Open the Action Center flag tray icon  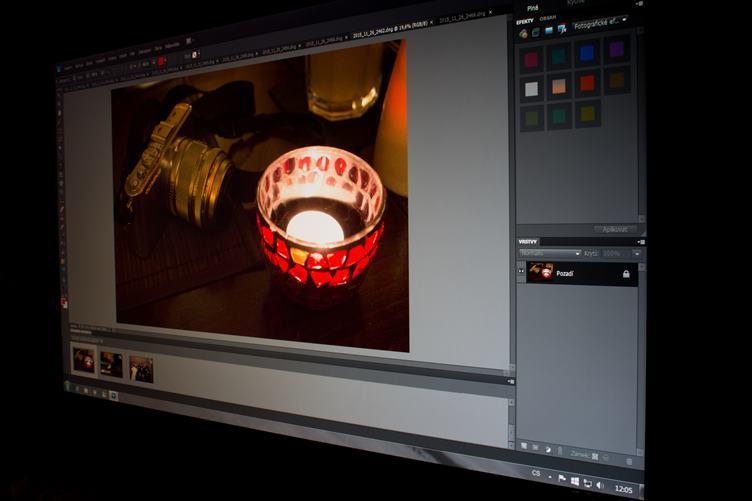[562, 478]
